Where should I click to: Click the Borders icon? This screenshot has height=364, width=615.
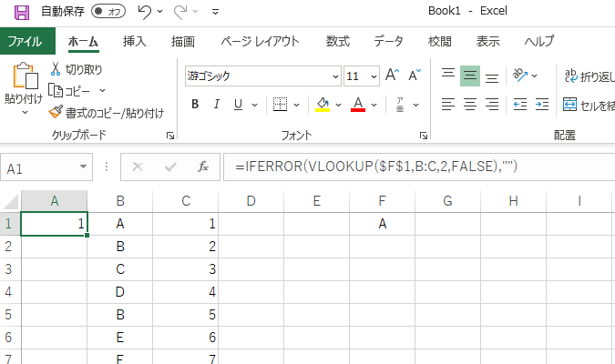(280, 105)
